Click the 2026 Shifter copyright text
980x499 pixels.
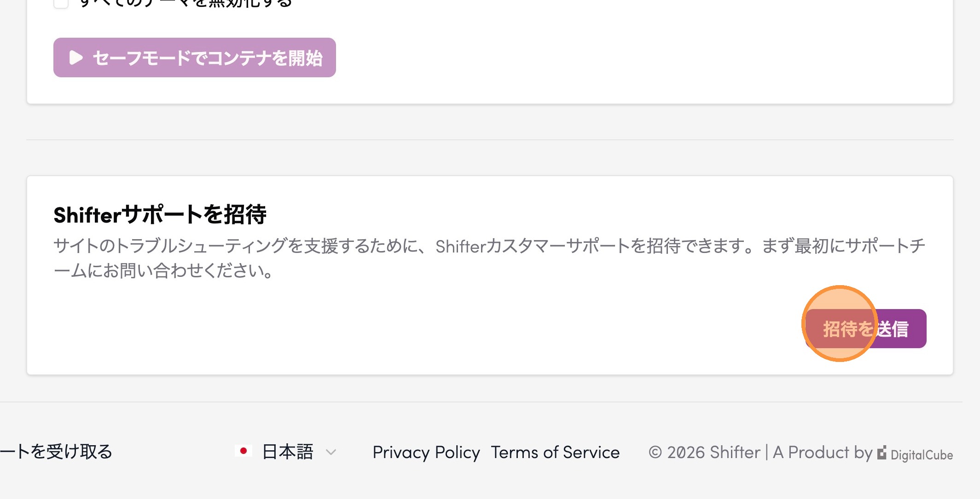(x=714, y=453)
